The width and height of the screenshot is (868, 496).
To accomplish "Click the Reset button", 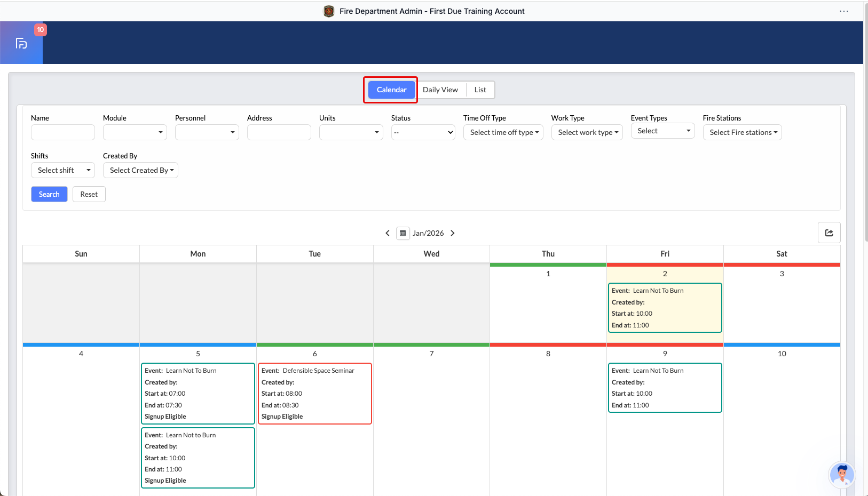I will coord(89,194).
